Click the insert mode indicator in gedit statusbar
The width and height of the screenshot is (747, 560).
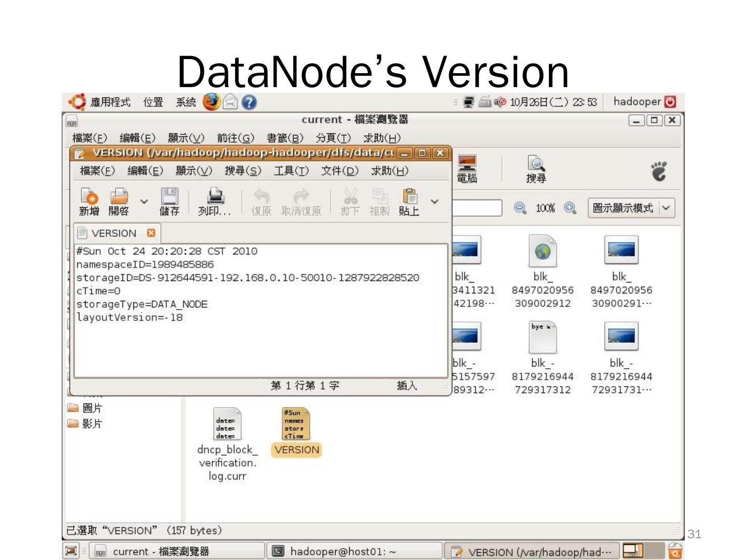[x=407, y=385]
